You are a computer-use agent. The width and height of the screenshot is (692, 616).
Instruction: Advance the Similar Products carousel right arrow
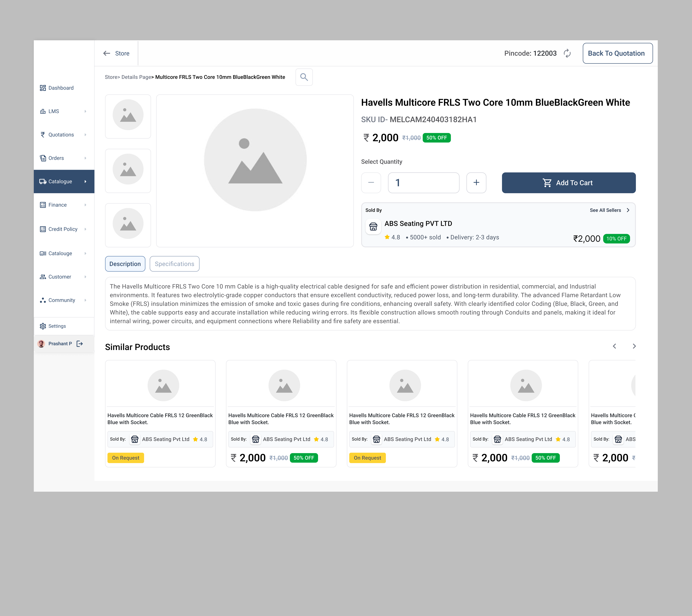(x=634, y=346)
